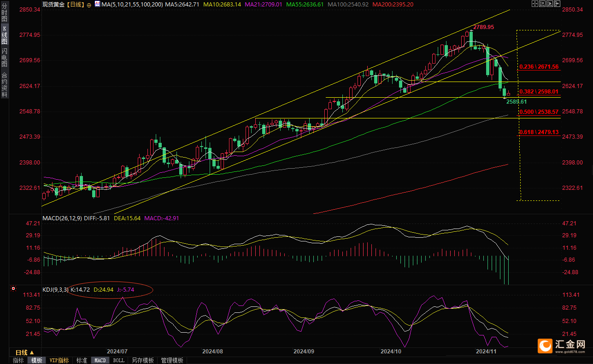Click the MA5:2642.71 value
The height and width of the screenshot is (364, 593).
pos(182,4)
